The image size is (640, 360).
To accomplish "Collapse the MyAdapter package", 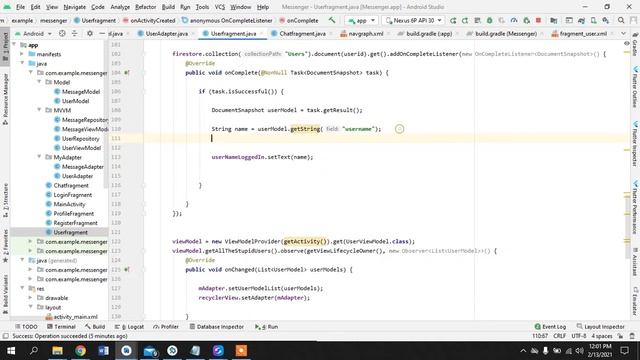I will (40, 157).
